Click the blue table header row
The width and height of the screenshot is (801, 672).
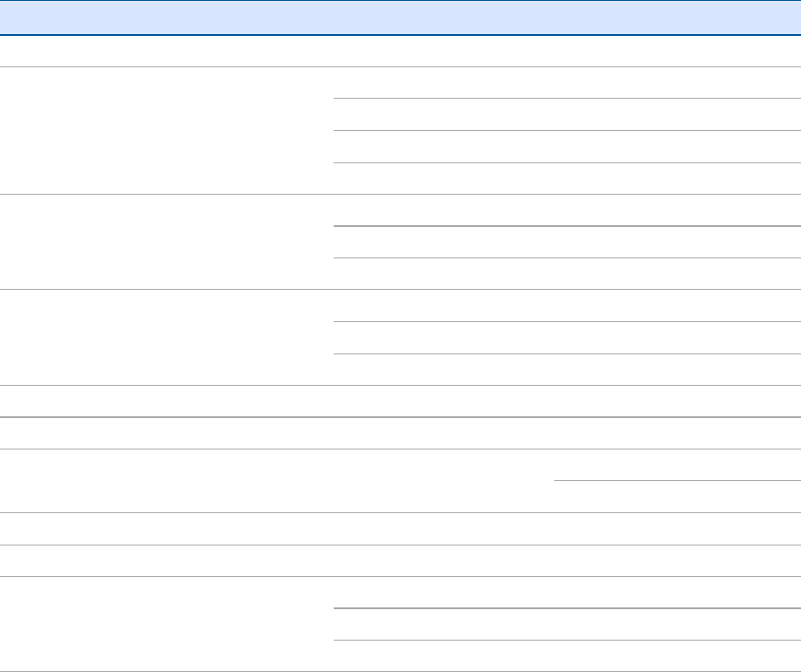[x=400, y=18]
